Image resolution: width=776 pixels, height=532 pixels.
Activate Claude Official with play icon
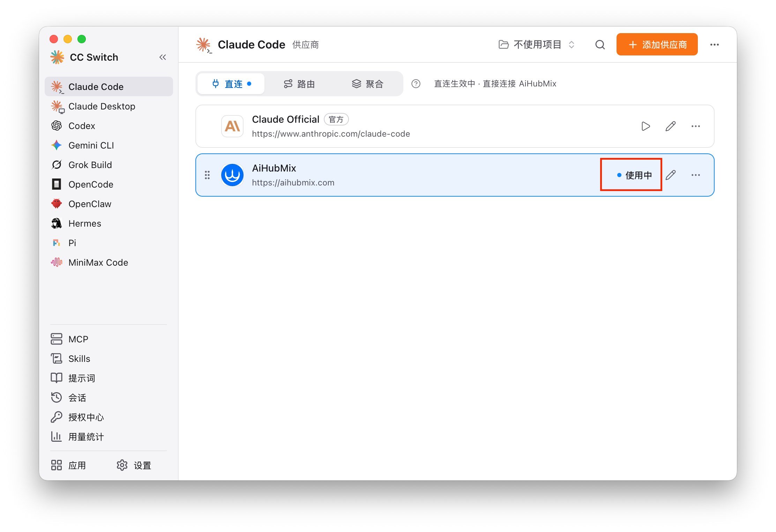point(646,126)
